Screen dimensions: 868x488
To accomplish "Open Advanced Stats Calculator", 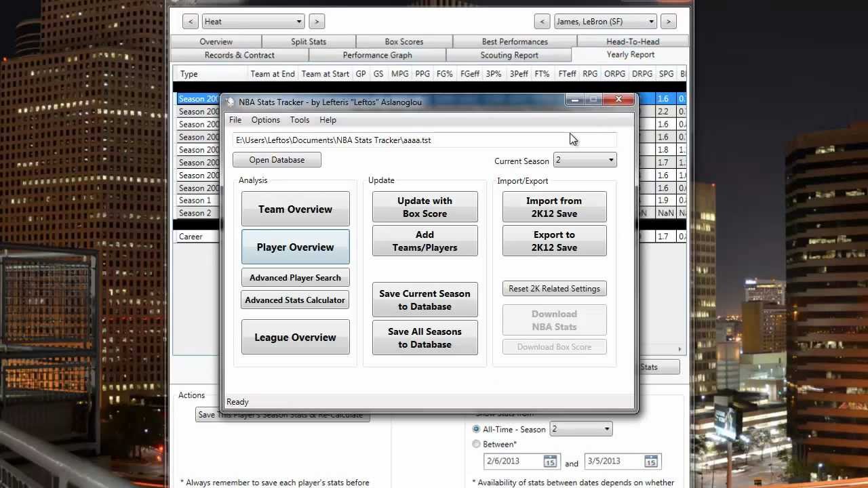I will 296,300.
